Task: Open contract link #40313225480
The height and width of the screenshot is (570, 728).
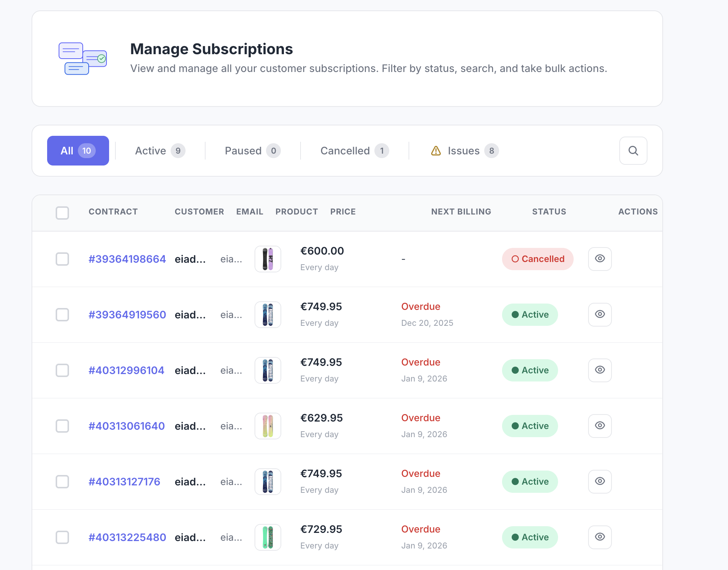Action: click(127, 537)
